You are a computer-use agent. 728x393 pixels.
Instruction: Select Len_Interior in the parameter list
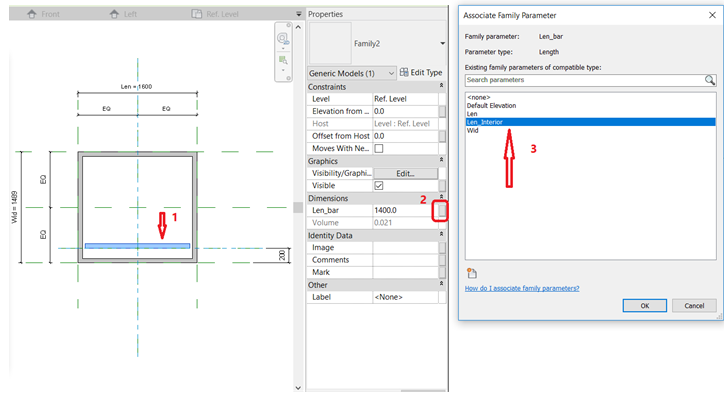[590, 122]
